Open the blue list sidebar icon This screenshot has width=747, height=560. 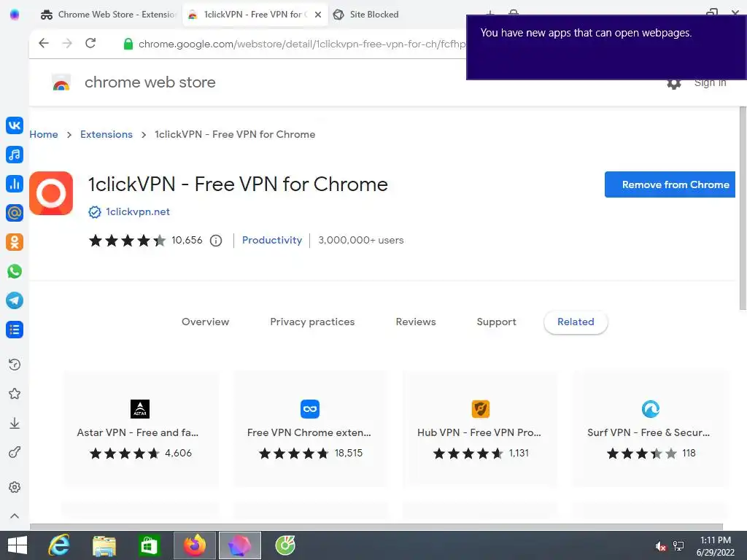pos(15,330)
